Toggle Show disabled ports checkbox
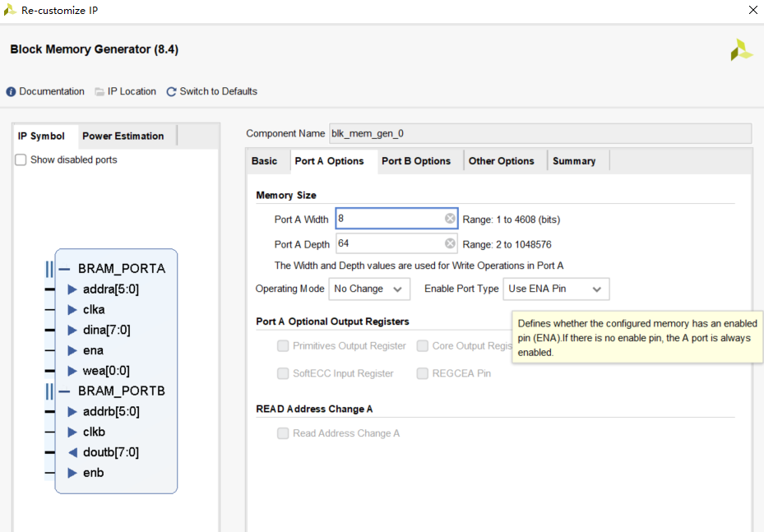Screen dimensions: 764x532 21,160
